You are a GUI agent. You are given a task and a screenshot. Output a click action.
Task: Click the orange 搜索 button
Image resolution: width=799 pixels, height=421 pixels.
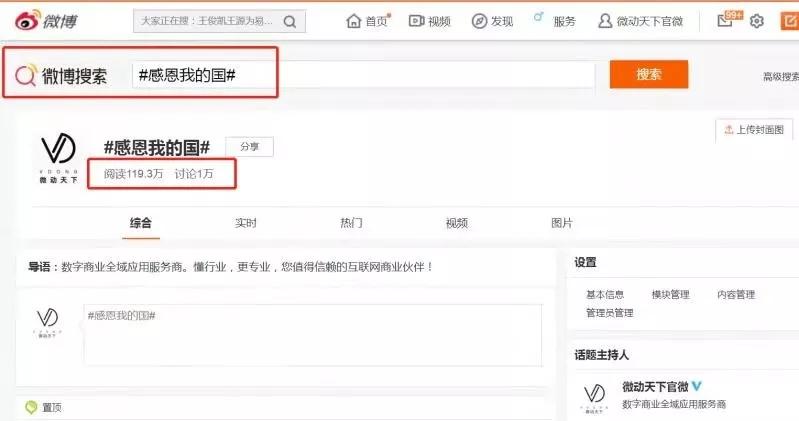[x=649, y=74]
